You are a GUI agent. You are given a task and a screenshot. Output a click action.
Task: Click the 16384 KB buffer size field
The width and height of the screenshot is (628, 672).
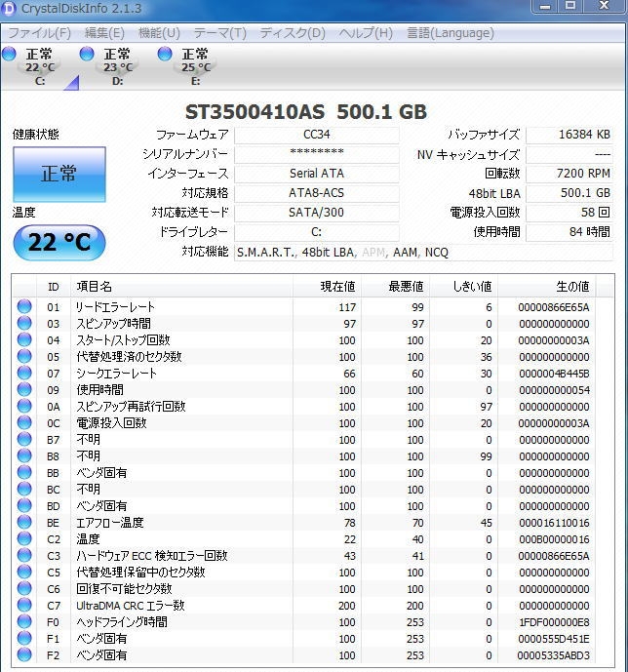click(x=569, y=135)
